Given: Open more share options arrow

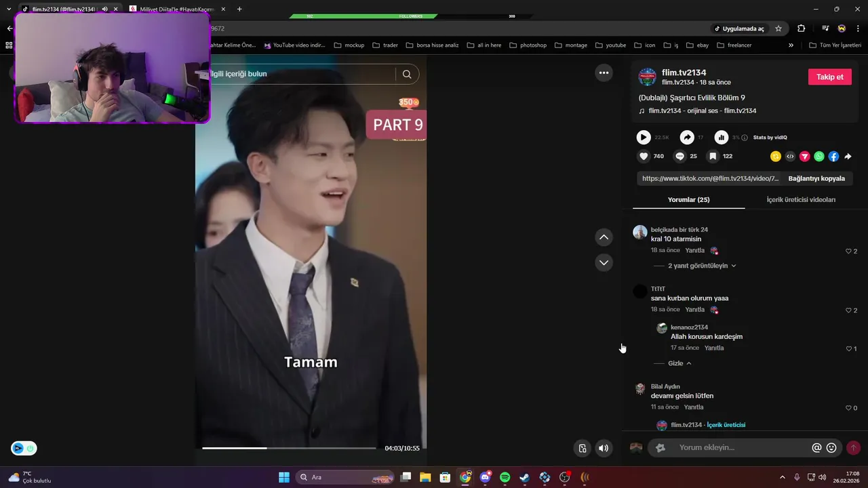Looking at the screenshot, I should pos(848,156).
